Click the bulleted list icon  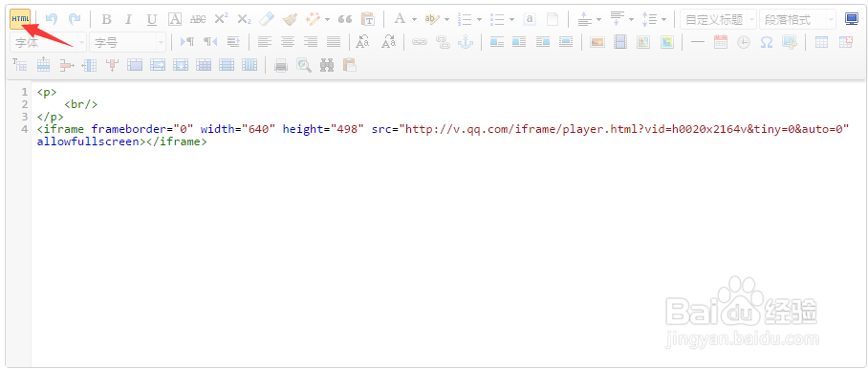click(x=497, y=20)
